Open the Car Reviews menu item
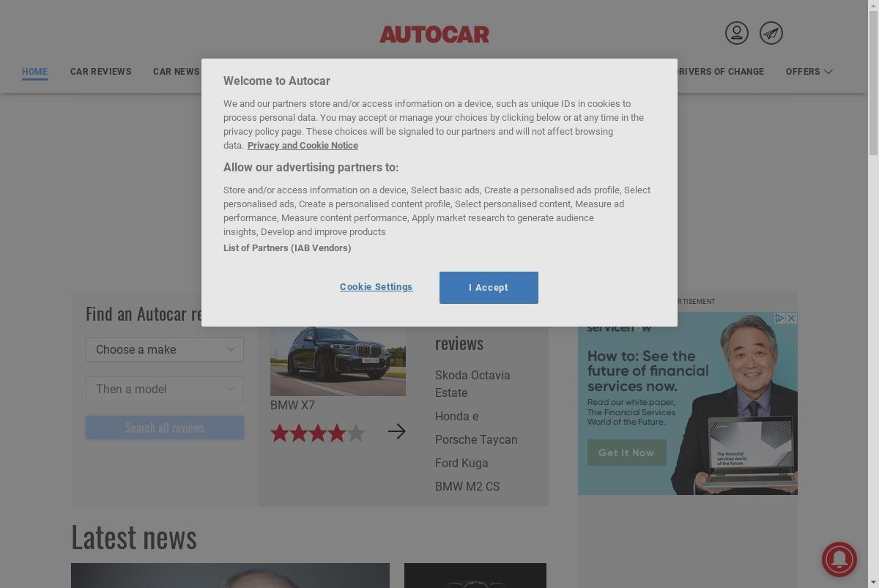This screenshot has height=588, width=879. tap(101, 72)
